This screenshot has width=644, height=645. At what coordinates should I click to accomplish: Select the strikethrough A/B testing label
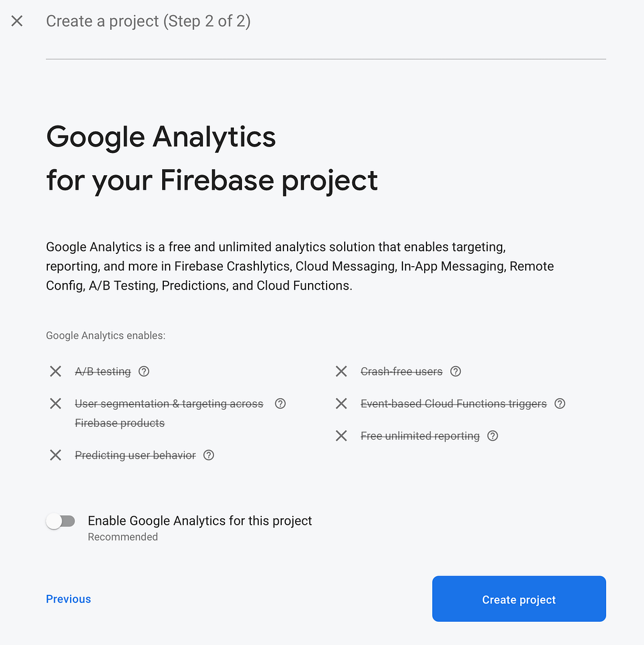103,371
